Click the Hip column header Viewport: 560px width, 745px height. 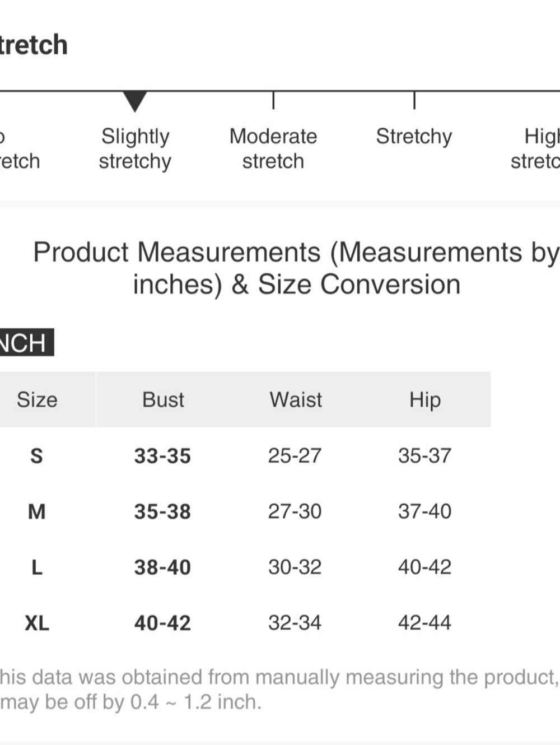pyautogui.click(x=425, y=400)
